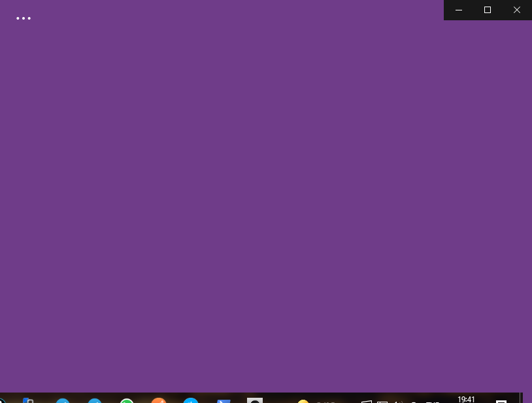Click the dark camera app icon on the taskbar

254,402
